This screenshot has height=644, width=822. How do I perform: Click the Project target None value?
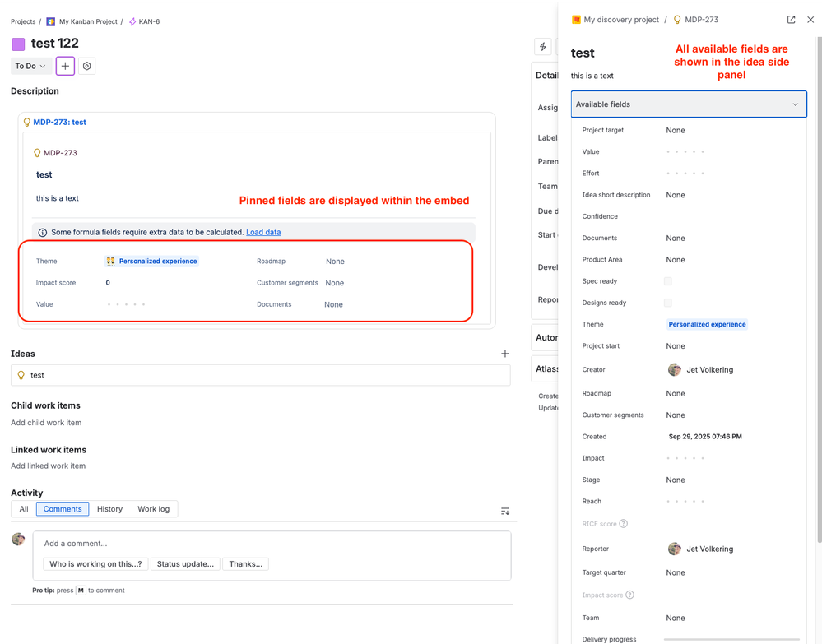point(676,130)
